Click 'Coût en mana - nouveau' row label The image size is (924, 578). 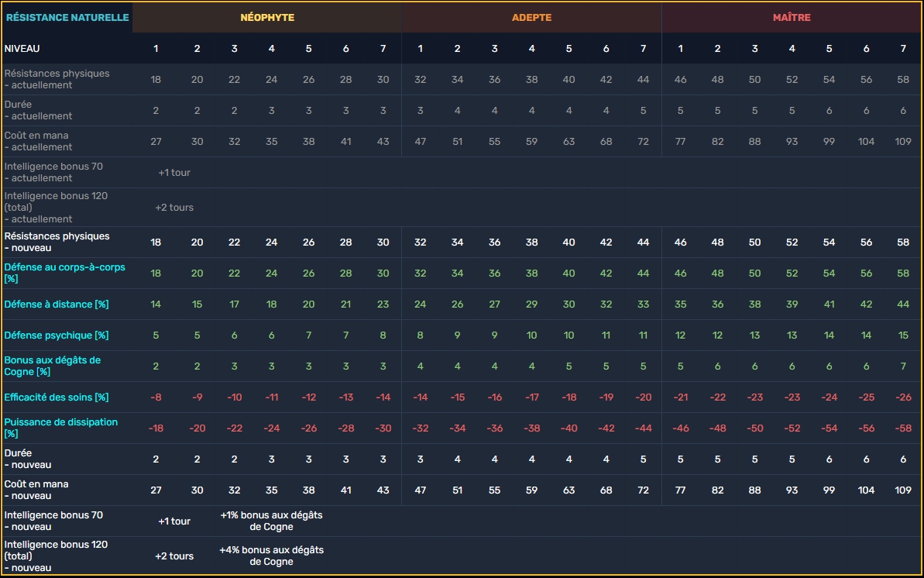pos(36,490)
